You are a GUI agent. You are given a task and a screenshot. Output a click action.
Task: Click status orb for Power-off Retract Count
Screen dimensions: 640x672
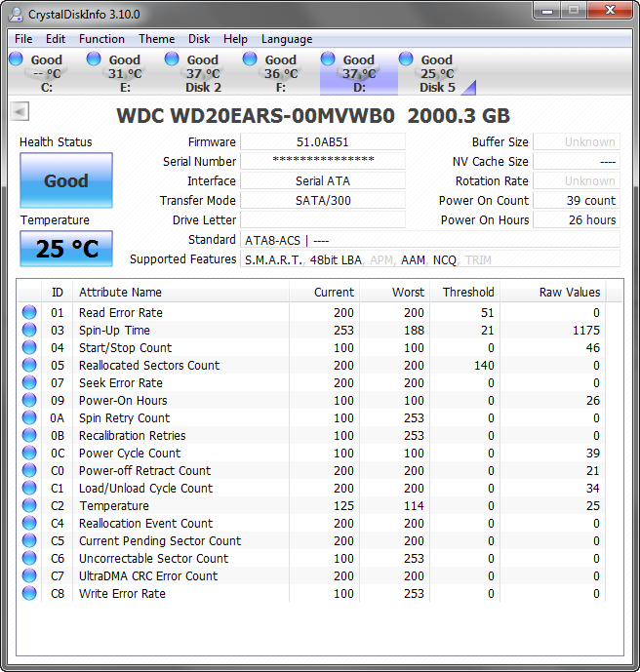(29, 470)
